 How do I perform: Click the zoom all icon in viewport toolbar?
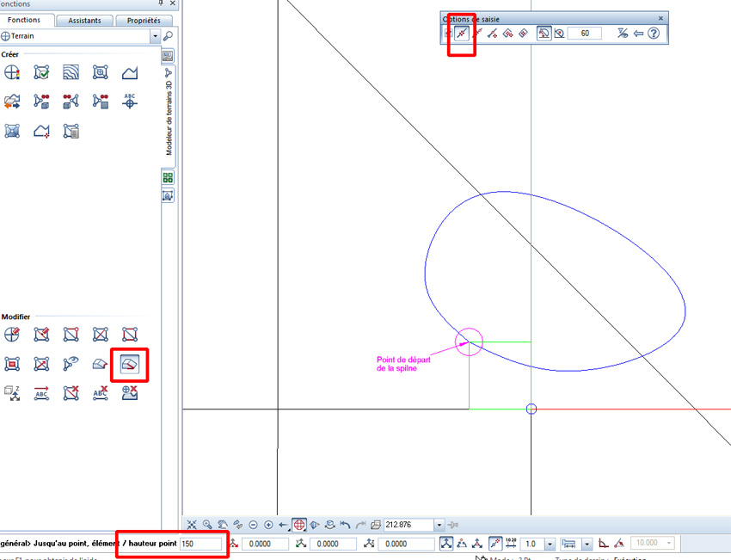pyautogui.click(x=192, y=525)
